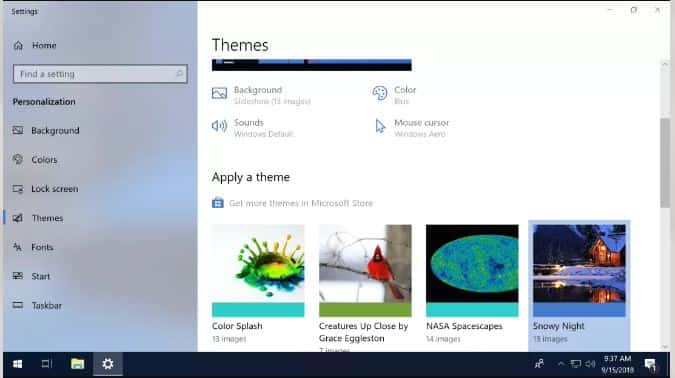This screenshot has width=675, height=378.
Task: Click the Settings gear on the taskbar
Action: coord(108,364)
